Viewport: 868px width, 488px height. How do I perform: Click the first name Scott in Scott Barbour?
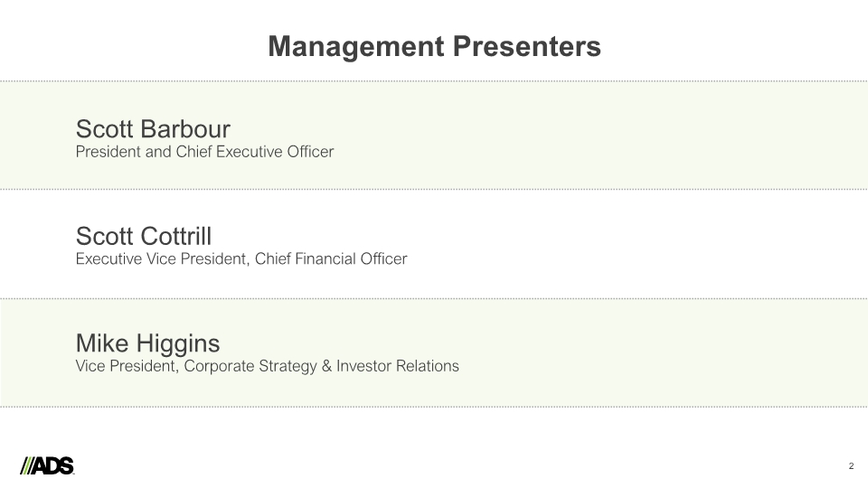click(x=104, y=129)
